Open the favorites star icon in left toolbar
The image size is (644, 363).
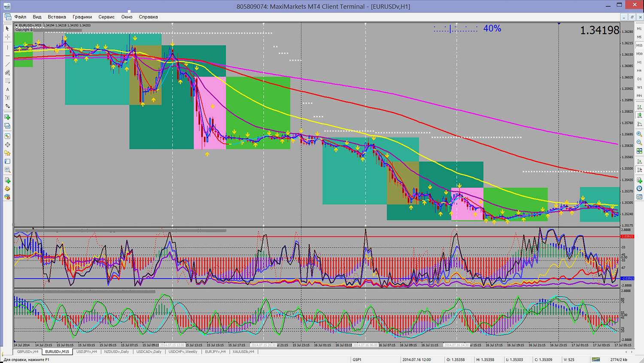(x=7, y=153)
